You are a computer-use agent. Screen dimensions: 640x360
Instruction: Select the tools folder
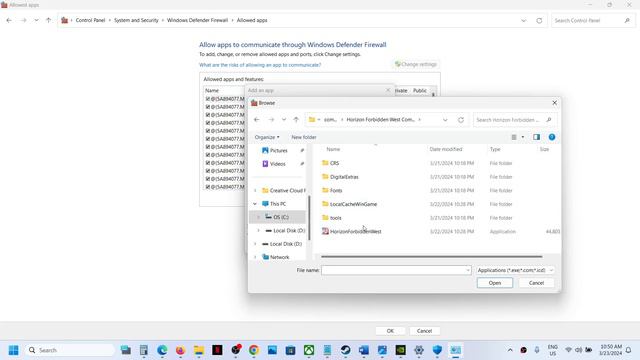click(x=336, y=218)
